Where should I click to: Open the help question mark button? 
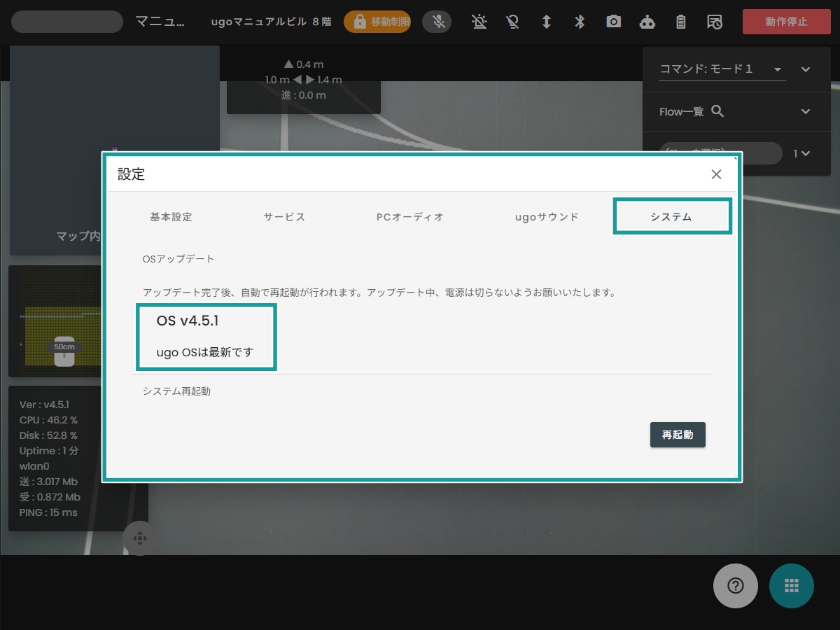[x=736, y=586]
